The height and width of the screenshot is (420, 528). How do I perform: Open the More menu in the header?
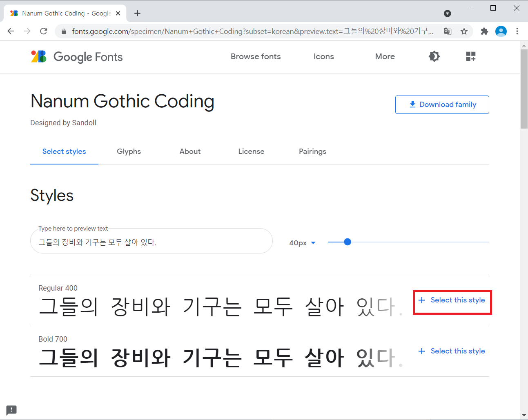385,56
